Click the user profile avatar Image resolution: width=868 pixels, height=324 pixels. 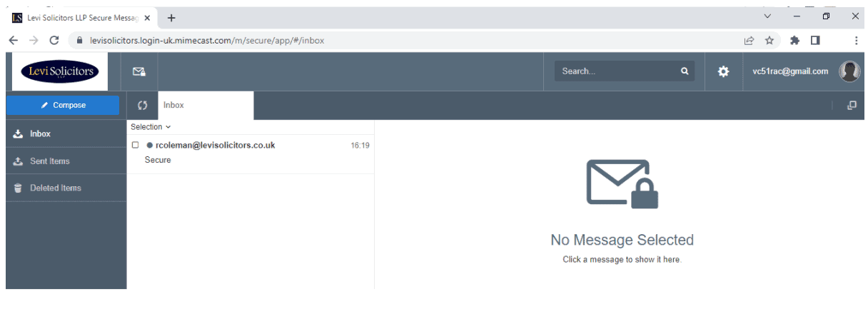point(849,71)
